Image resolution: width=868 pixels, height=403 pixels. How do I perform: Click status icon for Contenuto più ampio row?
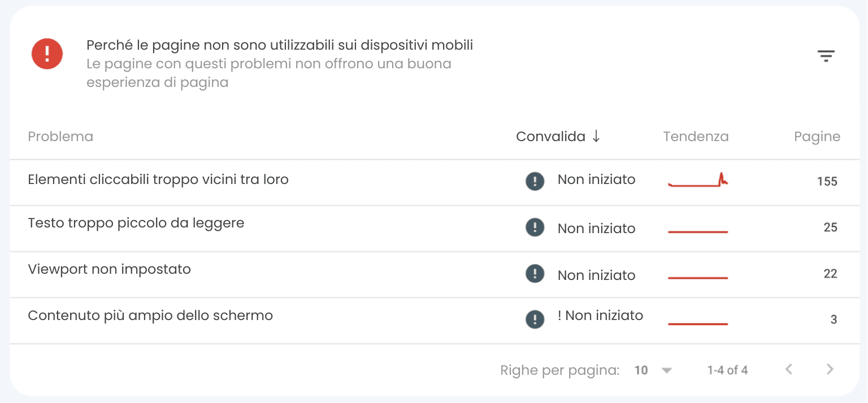tap(535, 319)
